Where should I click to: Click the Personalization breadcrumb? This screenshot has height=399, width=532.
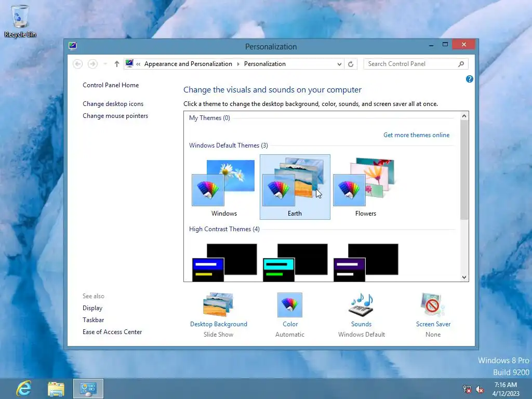(x=264, y=64)
